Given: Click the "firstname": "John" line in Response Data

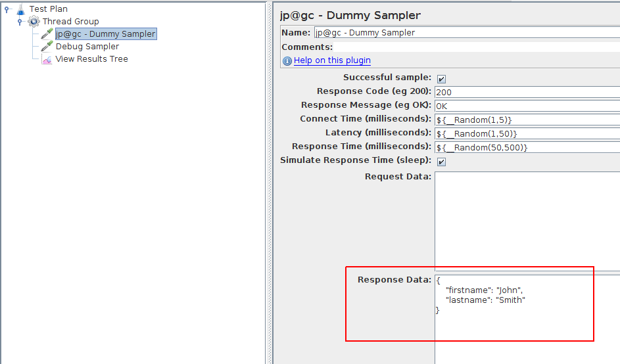Looking at the screenshot, I should 484,290.
